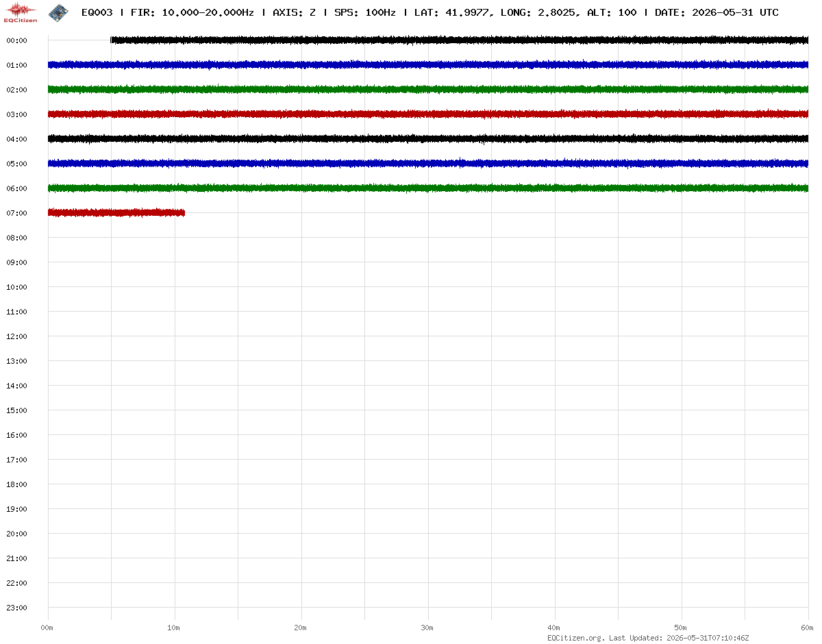Click the black 04:00 seismic trace
Viewport: 822px width, 644px height.
click(428, 139)
